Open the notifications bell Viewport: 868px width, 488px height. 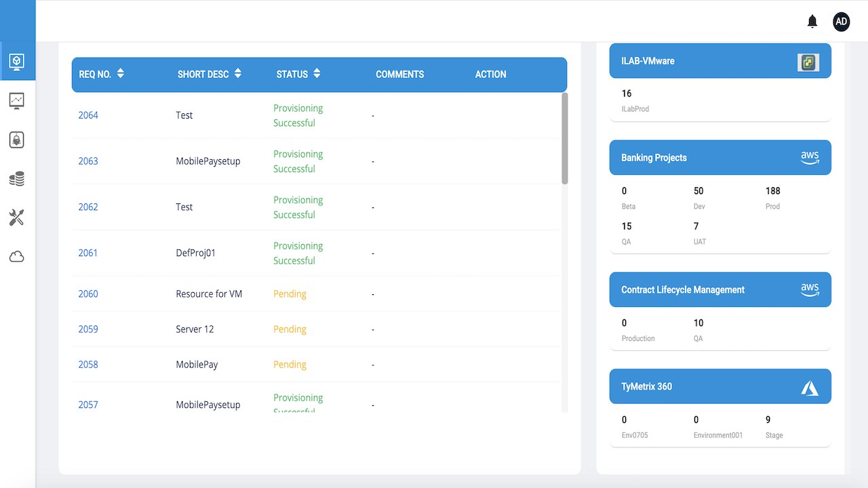point(812,22)
